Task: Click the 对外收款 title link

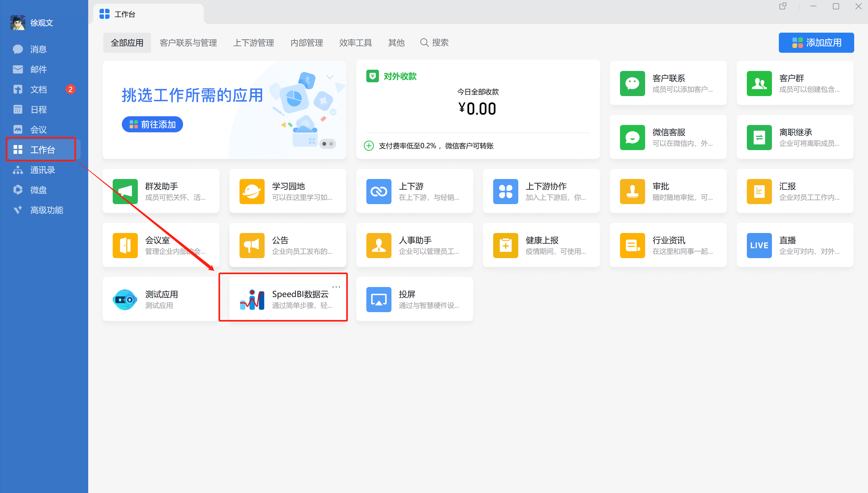Action: pyautogui.click(x=400, y=77)
